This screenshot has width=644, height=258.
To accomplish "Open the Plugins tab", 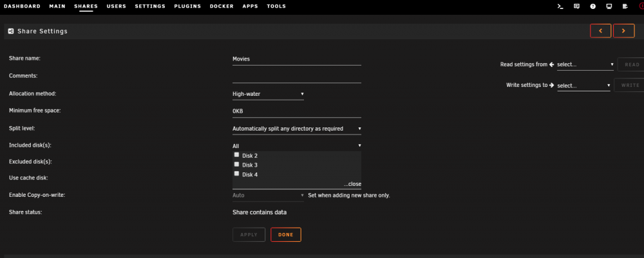I will click(x=187, y=6).
